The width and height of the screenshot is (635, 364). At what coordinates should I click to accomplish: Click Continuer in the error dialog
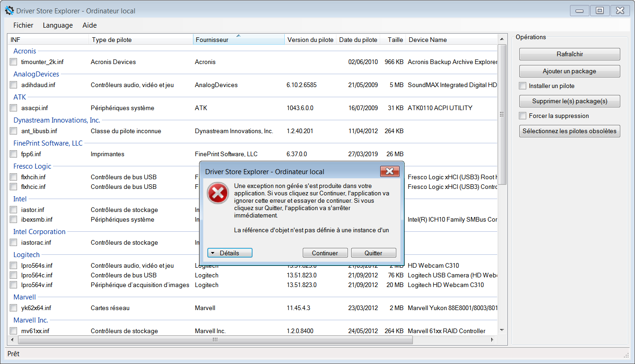click(x=325, y=252)
